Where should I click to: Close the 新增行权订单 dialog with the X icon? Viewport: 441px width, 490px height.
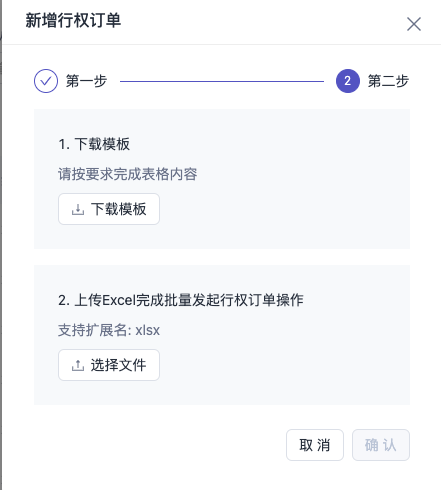point(414,24)
